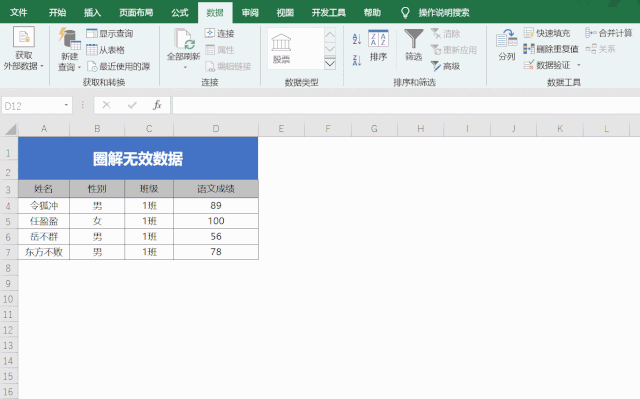
Task: Select cell with score 89
Action: click(216, 206)
